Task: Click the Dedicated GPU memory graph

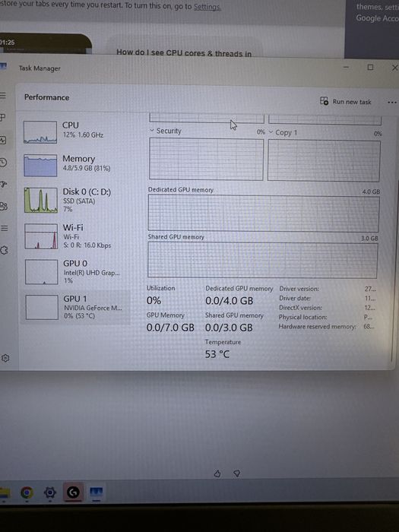Action: click(264, 214)
